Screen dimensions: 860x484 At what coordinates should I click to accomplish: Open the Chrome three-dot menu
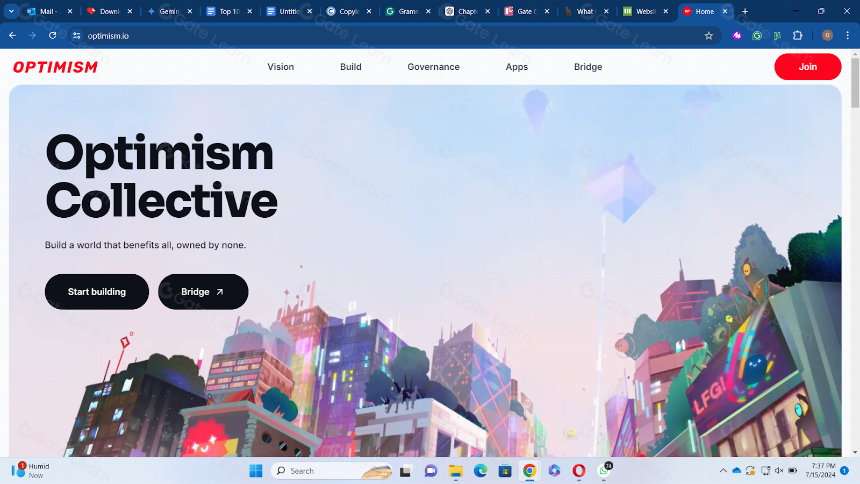pyautogui.click(x=847, y=36)
